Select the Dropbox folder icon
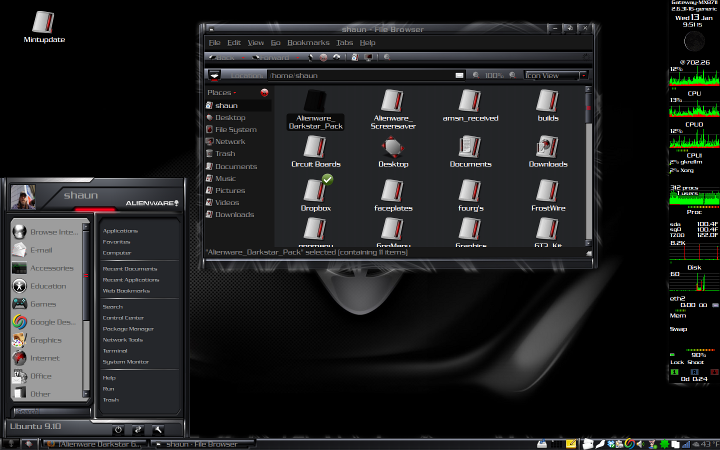The image size is (720, 450). [315, 191]
